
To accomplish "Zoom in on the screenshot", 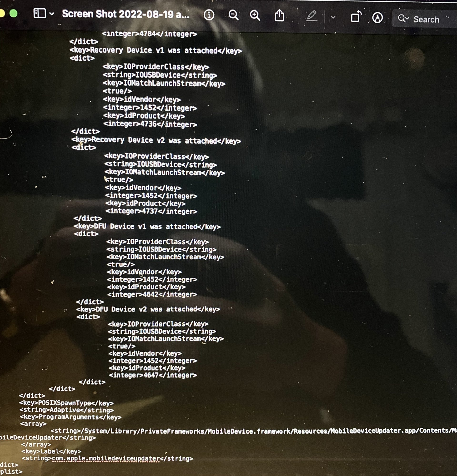I will (255, 15).
